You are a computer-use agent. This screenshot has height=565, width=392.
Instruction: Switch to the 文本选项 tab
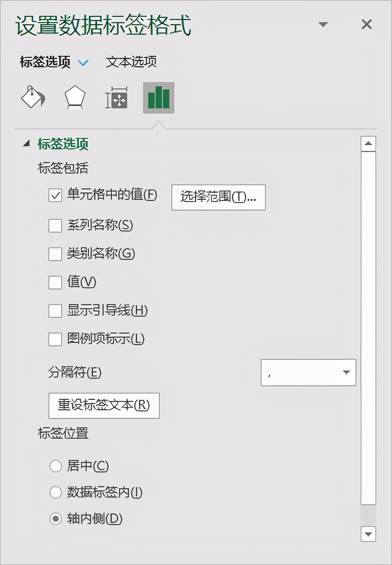(x=131, y=62)
